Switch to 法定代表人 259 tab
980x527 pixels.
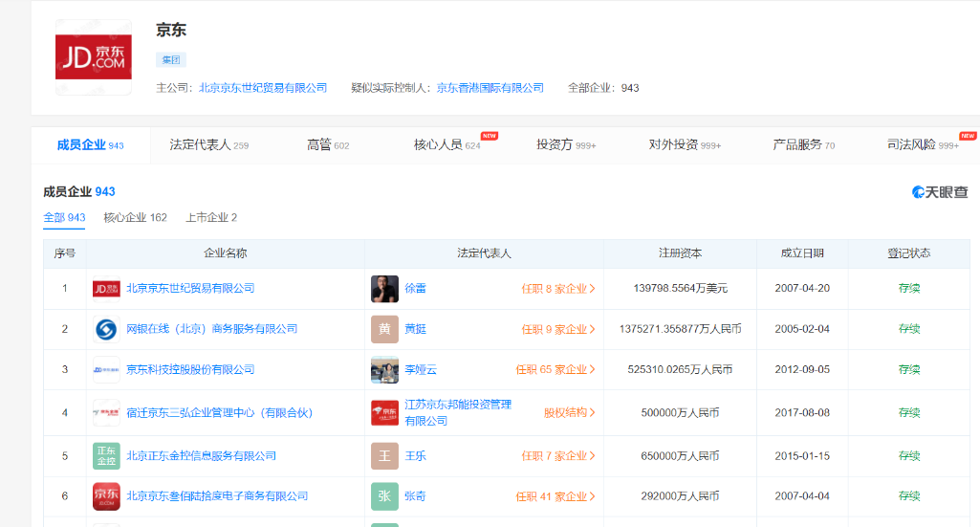coord(208,145)
